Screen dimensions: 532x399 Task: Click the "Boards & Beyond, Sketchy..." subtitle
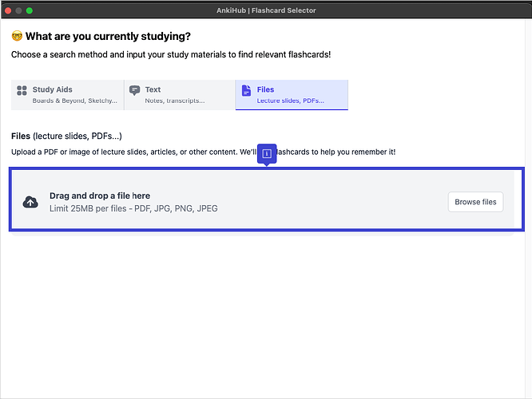(75, 101)
